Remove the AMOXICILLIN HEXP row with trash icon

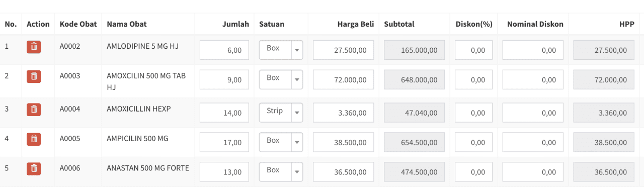[x=34, y=109]
